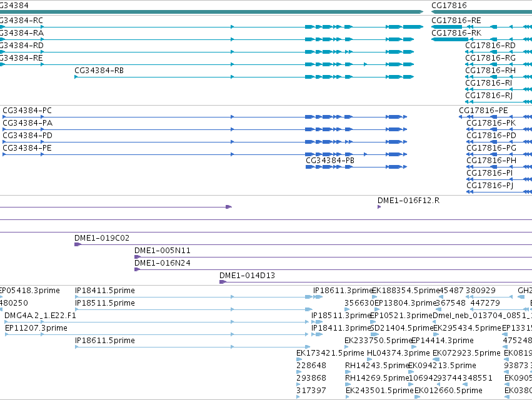The height and width of the screenshot is (400, 532).
Task: Select the CG17816 gene label
Action: [449, 6]
